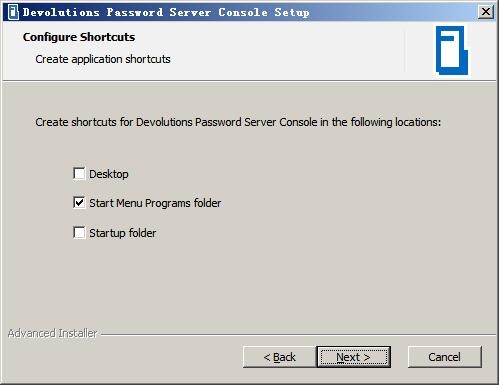Tick the Startup folder checkbox
This screenshot has width=499, height=385.
coord(79,232)
